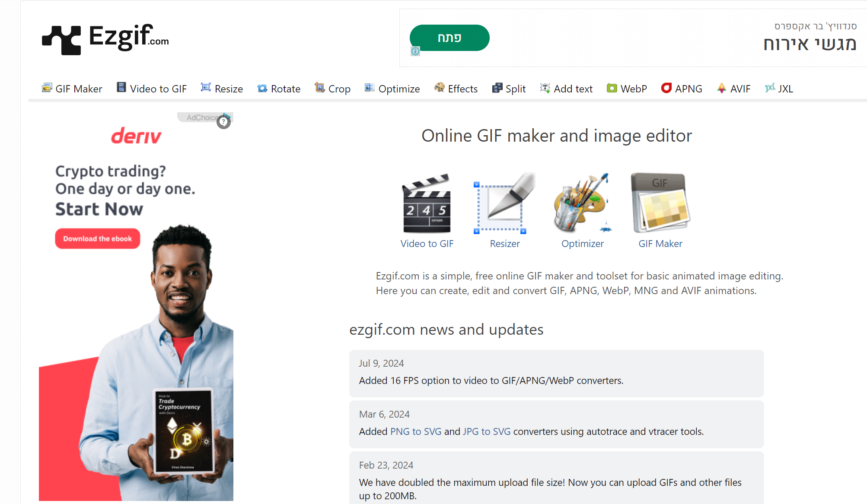Click the Ezgif.com logo text
The image size is (867, 504).
[129, 37]
